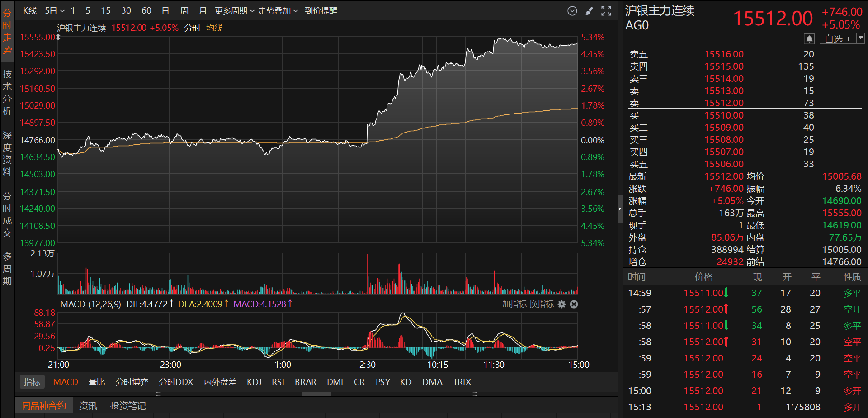Switch to the 月 monthly period
Image resolution: width=868 pixels, height=418 pixels.
tap(203, 11)
